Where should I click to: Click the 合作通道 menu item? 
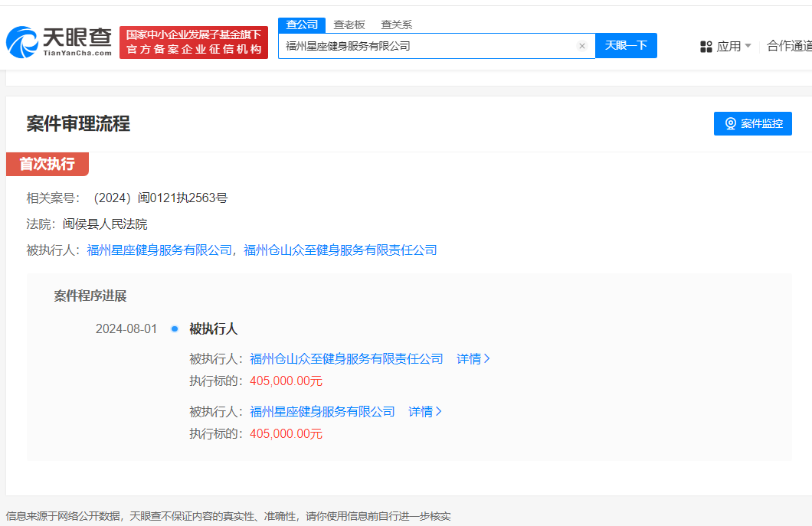791,45
